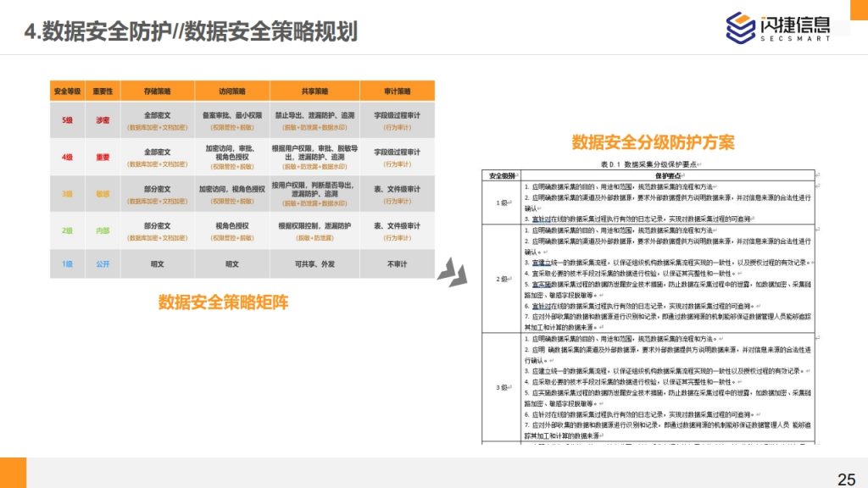Screen dimensions: 868x488
Task: Click the 可共享、外发 cell
Action: click(314, 264)
